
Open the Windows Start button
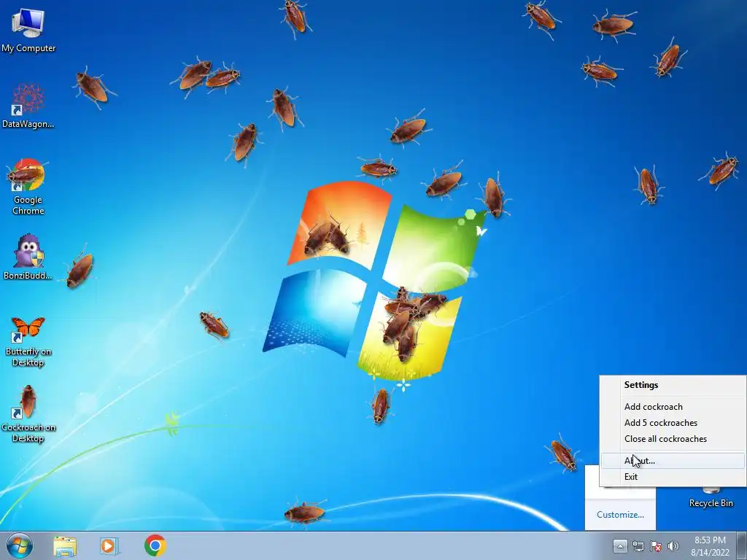20,545
